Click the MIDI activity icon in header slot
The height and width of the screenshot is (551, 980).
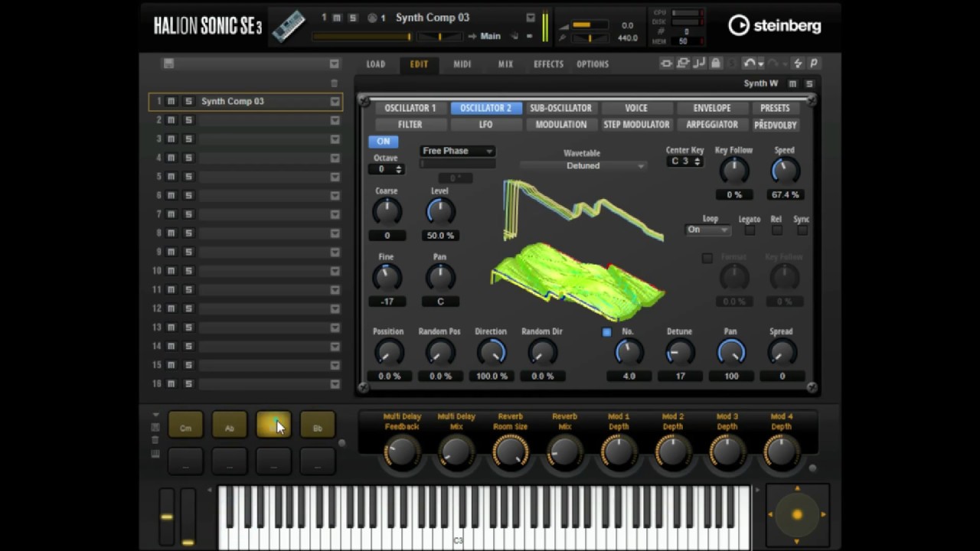(x=372, y=18)
